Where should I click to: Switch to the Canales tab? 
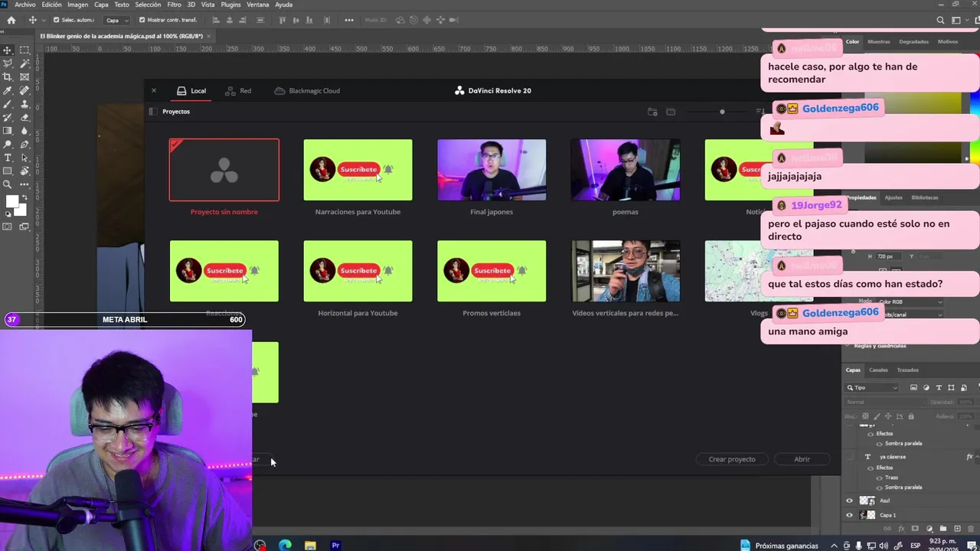coord(878,370)
